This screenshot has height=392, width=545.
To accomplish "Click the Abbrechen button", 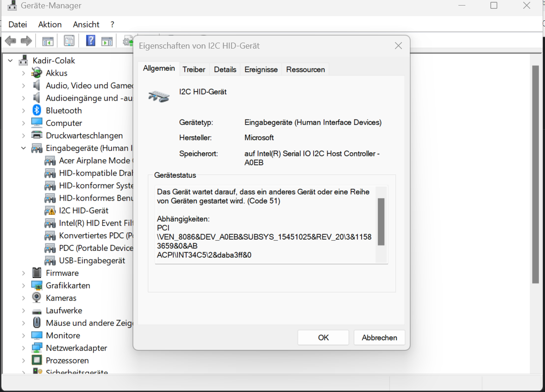I will pos(379,337).
